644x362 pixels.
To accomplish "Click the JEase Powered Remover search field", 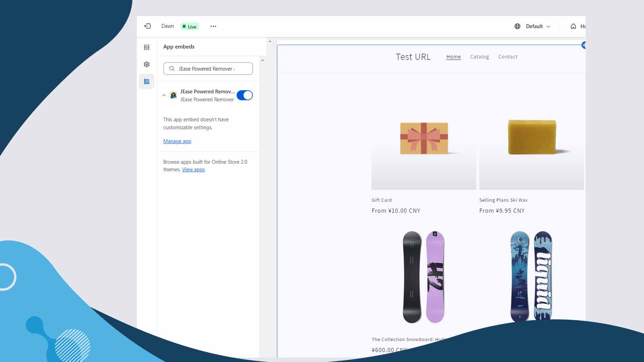I will coord(209,68).
